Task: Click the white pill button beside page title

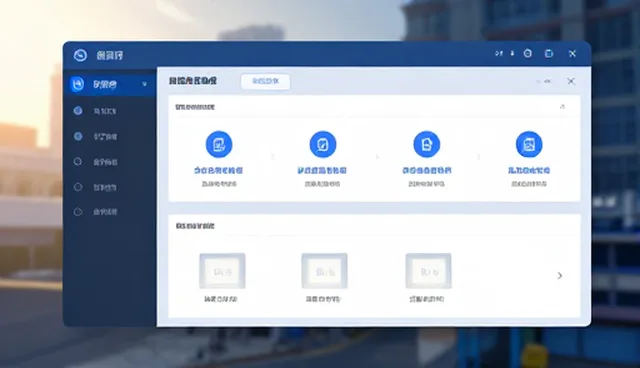Action: (265, 81)
